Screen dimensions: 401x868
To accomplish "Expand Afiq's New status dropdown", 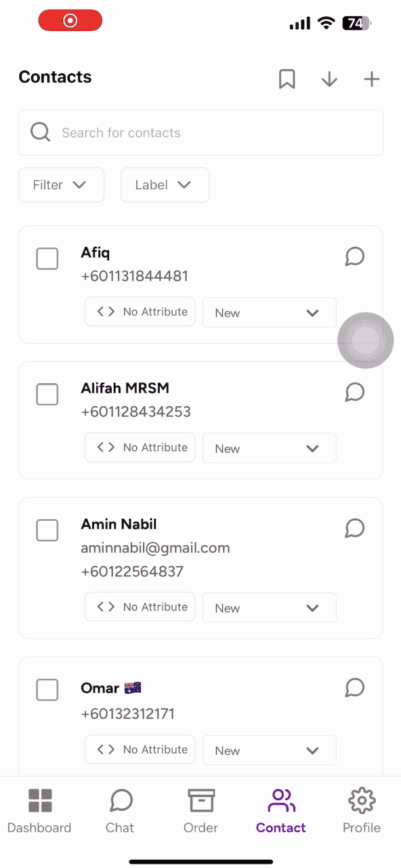I will pyautogui.click(x=270, y=313).
